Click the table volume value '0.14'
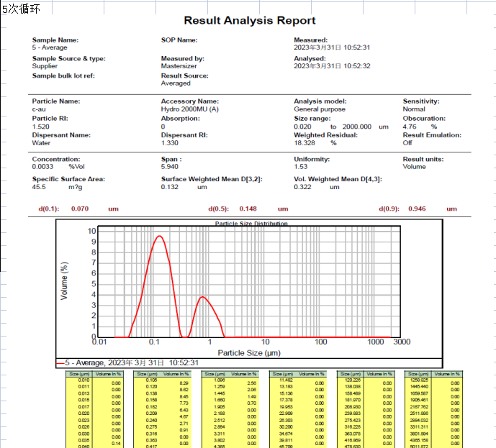 coord(116,444)
